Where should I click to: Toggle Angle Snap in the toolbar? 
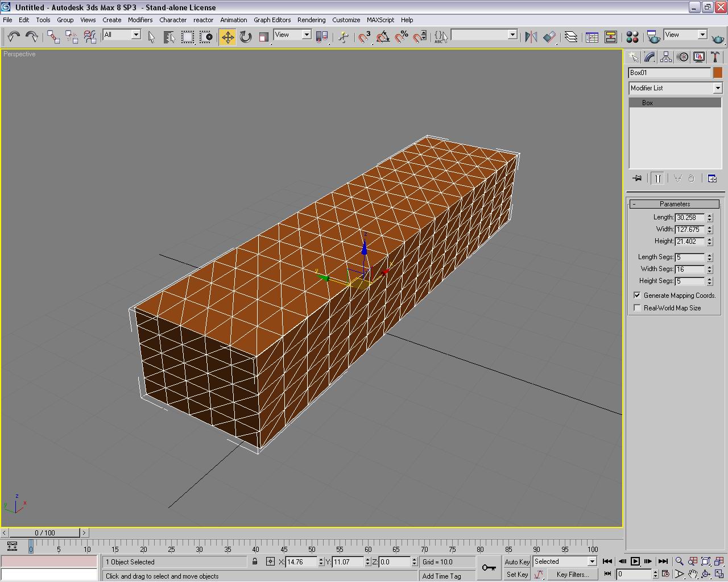pos(383,37)
